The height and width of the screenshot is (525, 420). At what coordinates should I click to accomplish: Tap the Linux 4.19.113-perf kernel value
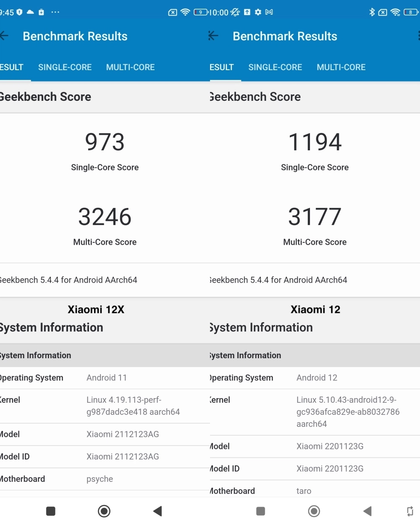(133, 406)
